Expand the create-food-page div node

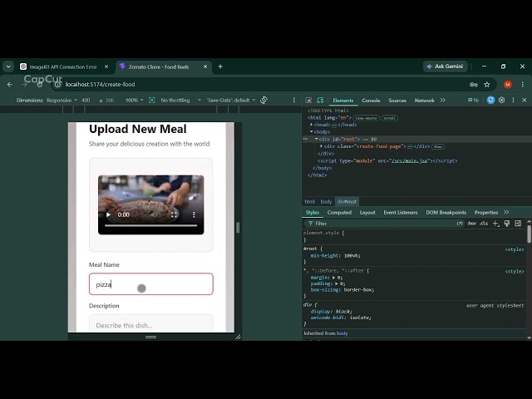tap(322, 146)
